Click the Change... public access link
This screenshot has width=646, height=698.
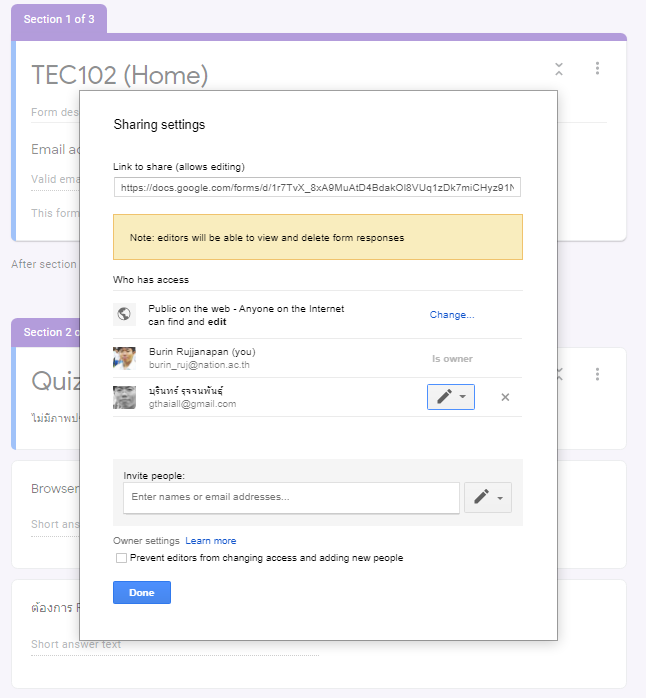[452, 315]
